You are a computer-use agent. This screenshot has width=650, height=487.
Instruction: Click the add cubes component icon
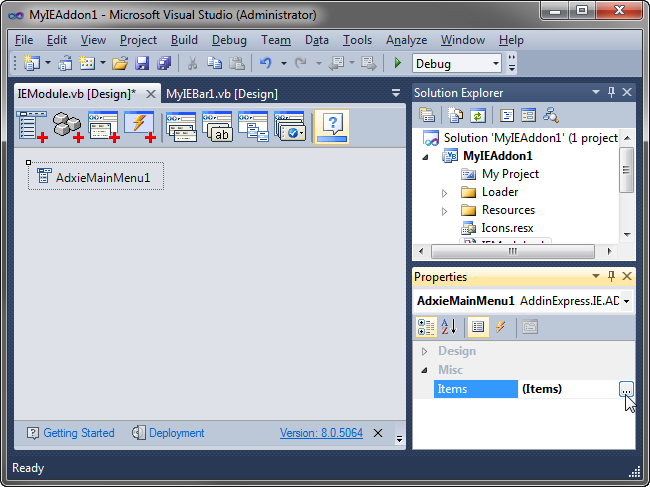68,127
